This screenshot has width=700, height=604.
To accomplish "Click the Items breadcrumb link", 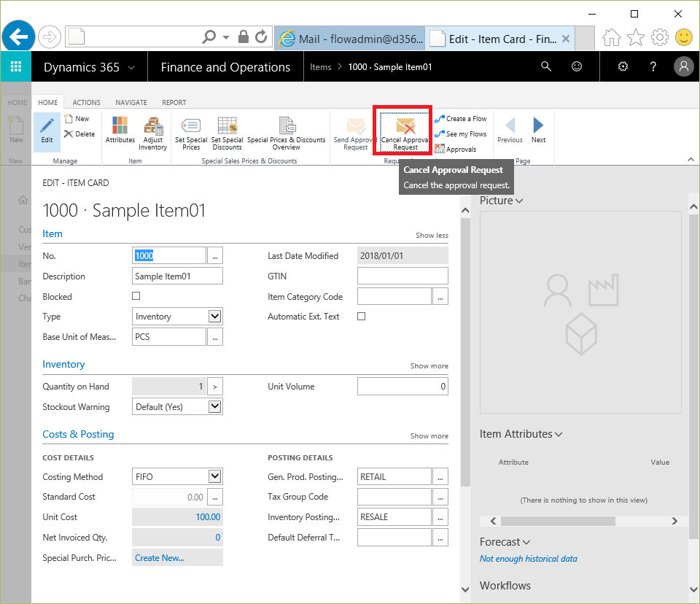I will [x=321, y=67].
